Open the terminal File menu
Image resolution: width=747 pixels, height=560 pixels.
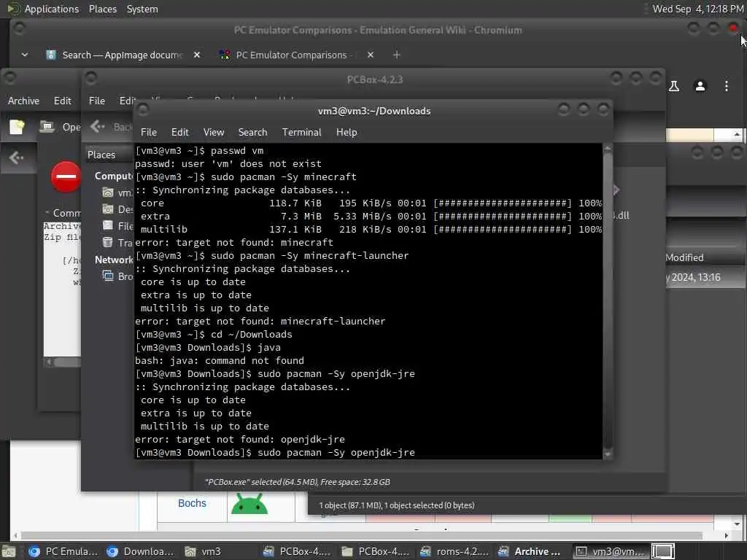[149, 133]
